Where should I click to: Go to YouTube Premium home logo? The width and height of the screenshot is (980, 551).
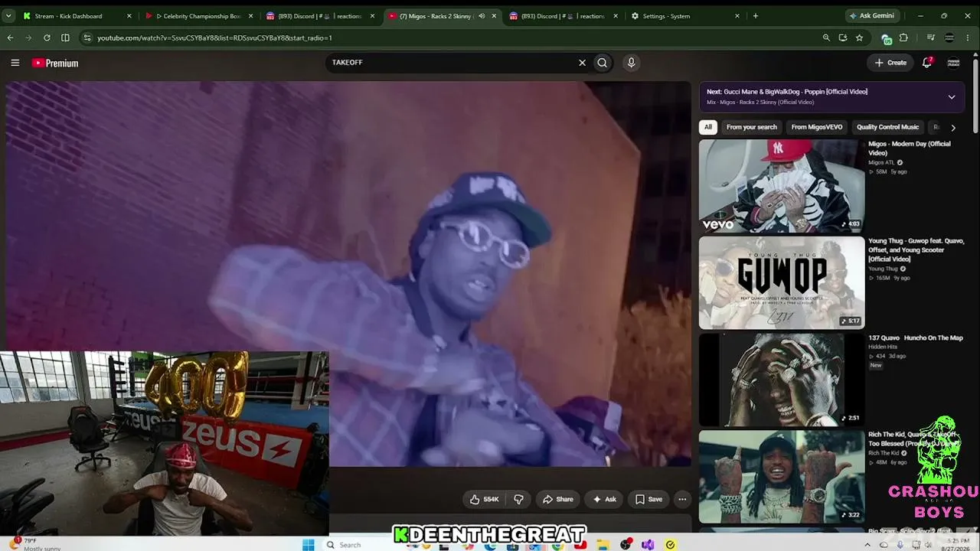(x=55, y=63)
